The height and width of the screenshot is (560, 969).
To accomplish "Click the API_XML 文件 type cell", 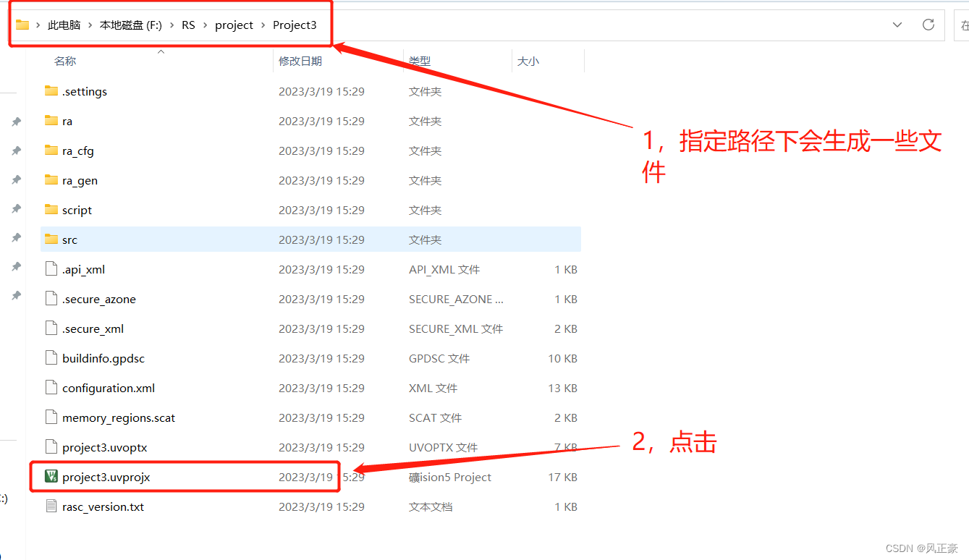I will (444, 270).
